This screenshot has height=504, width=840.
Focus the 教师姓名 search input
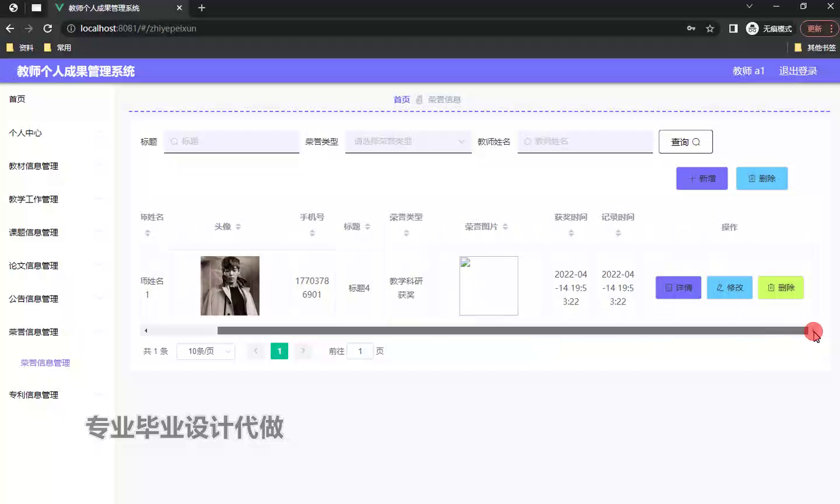[x=585, y=141]
